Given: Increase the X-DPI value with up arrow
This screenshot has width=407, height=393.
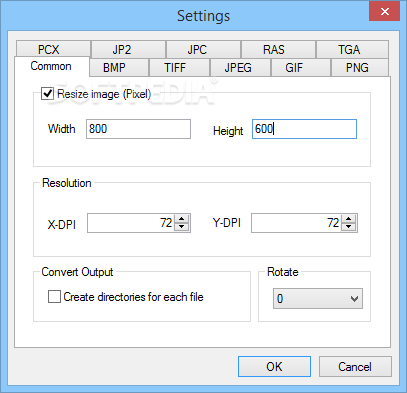Looking at the screenshot, I should (182, 219).
